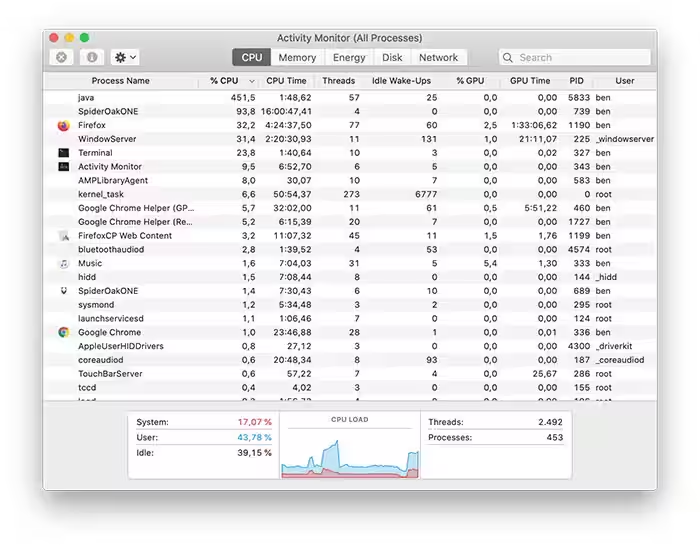Click the CPU LOAD graph
Screen dimensions: 700x547
pos(350,459)
